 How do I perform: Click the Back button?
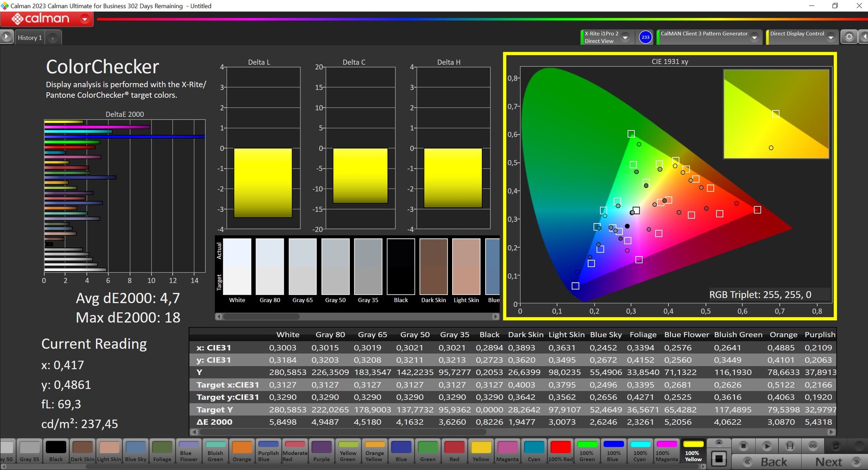(766, 462)
